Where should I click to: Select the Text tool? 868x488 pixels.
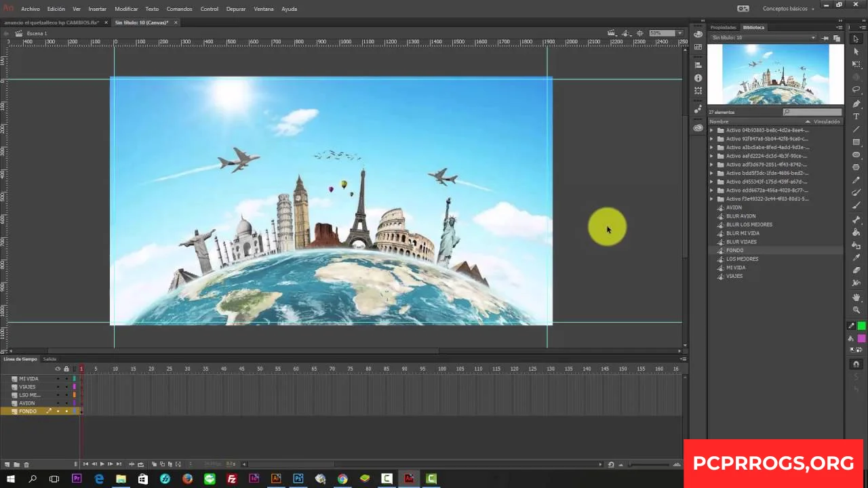point(856,117)
